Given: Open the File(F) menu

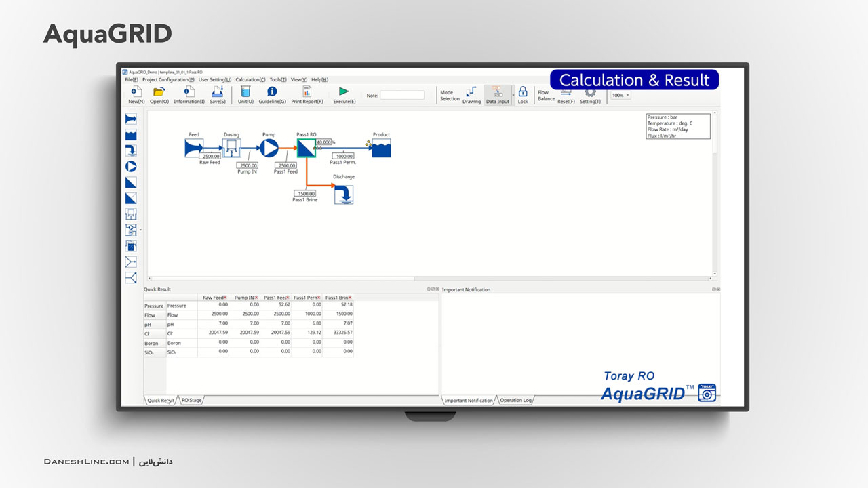Looking at the screenshot, I should (x=132, y=79).
